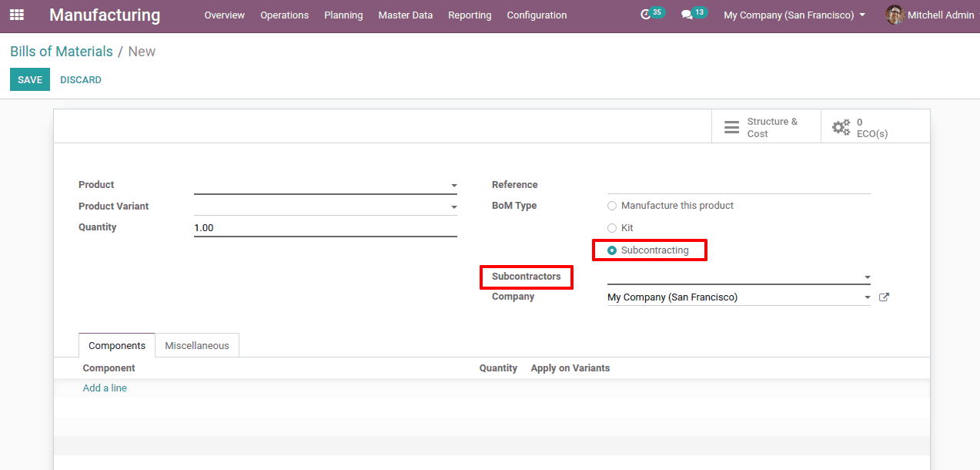Open the Reporting menu
Image resolution: width=980 pixels, height=470 pixels.
click(x=470, y=15)
